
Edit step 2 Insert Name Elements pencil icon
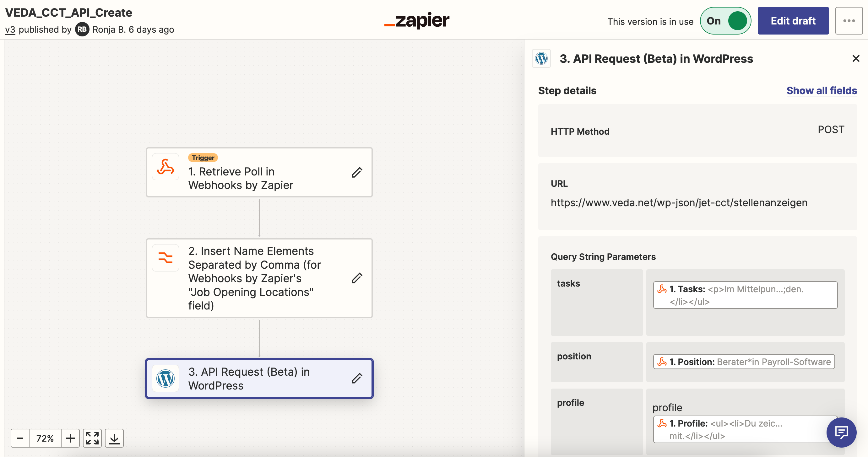click(x=357, y=278)
